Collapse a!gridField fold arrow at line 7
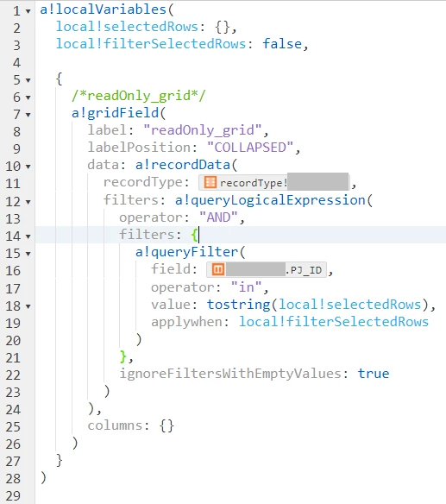This screenshot has height=504, width=446. click(28, 115)
